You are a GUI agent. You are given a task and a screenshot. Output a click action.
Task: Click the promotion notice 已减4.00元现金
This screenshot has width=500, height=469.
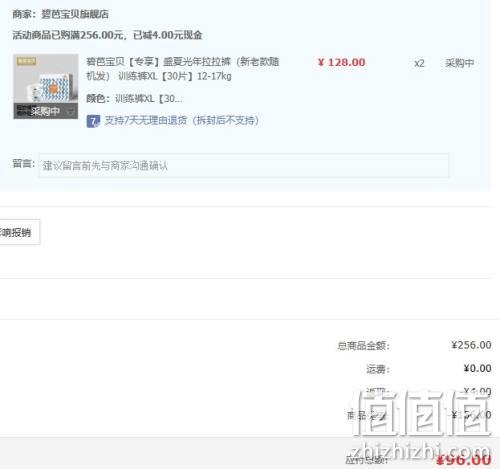[x=168, y=35]
